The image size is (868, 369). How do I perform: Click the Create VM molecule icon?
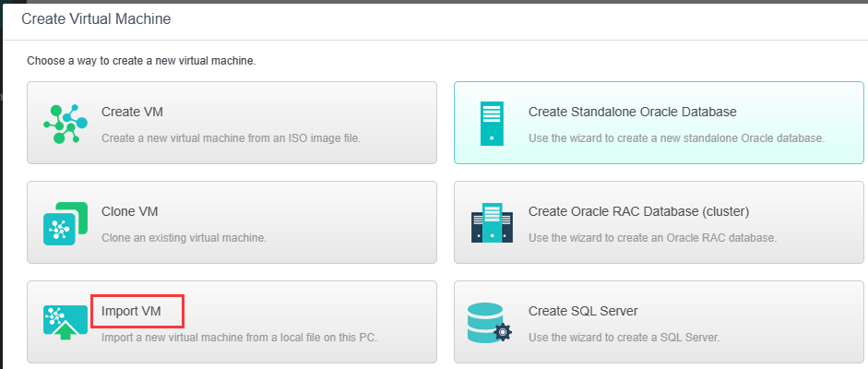tap(65, 123)
